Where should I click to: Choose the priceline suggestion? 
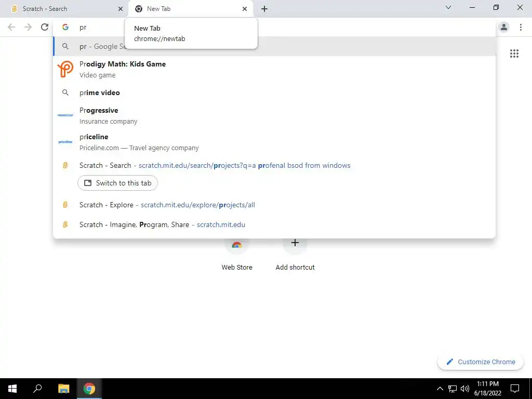274,142
